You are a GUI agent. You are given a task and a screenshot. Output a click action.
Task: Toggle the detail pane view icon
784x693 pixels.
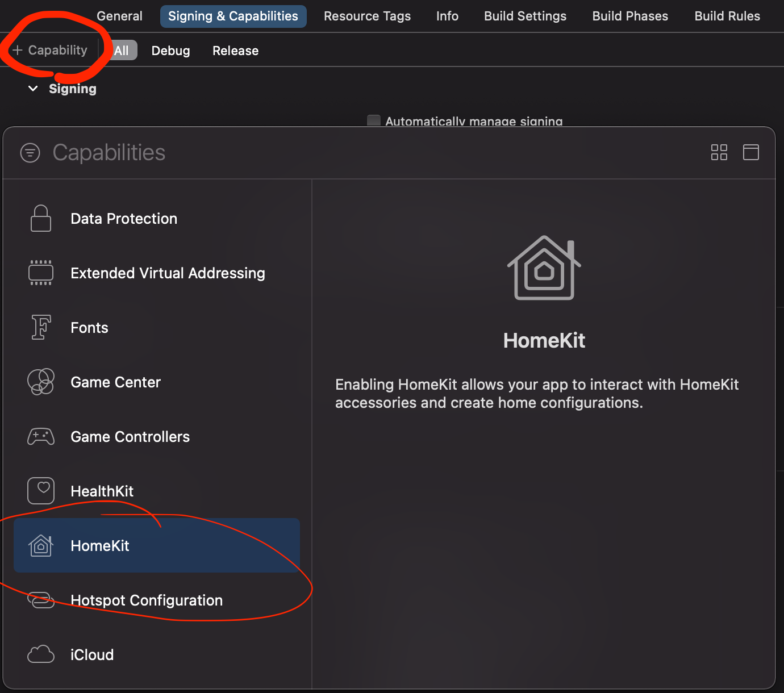click(x=751, y=152)
